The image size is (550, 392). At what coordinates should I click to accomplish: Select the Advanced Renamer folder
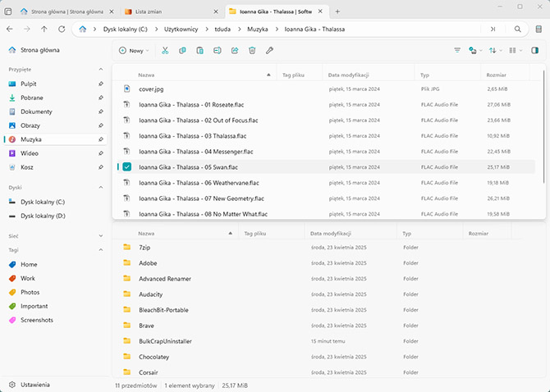tap(318, 279)
